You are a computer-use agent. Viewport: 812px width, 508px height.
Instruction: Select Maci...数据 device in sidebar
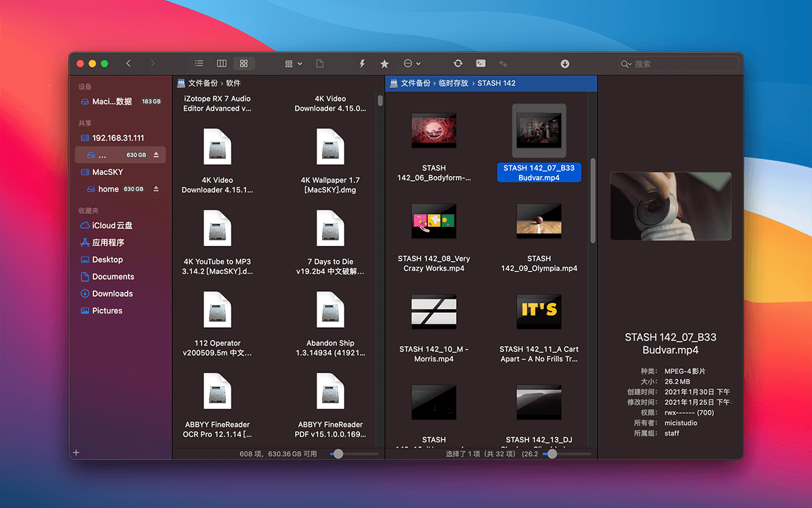click(x=120, y=102)
